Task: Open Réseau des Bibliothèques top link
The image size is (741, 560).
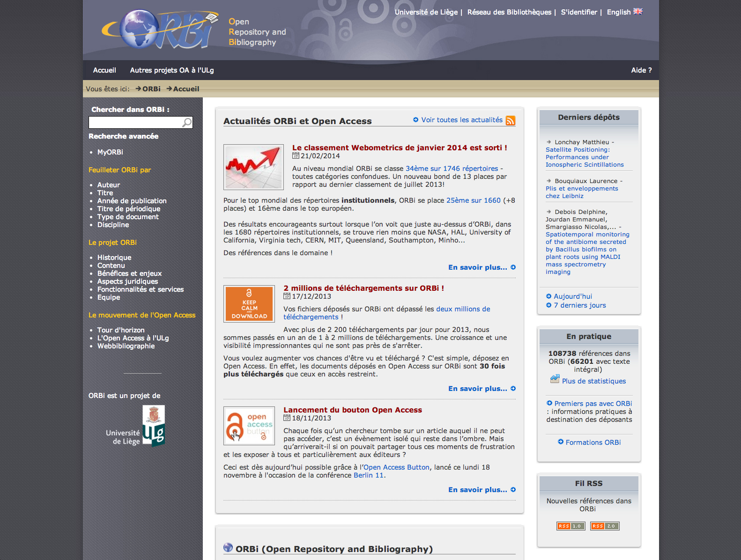Action: (509, 12)
